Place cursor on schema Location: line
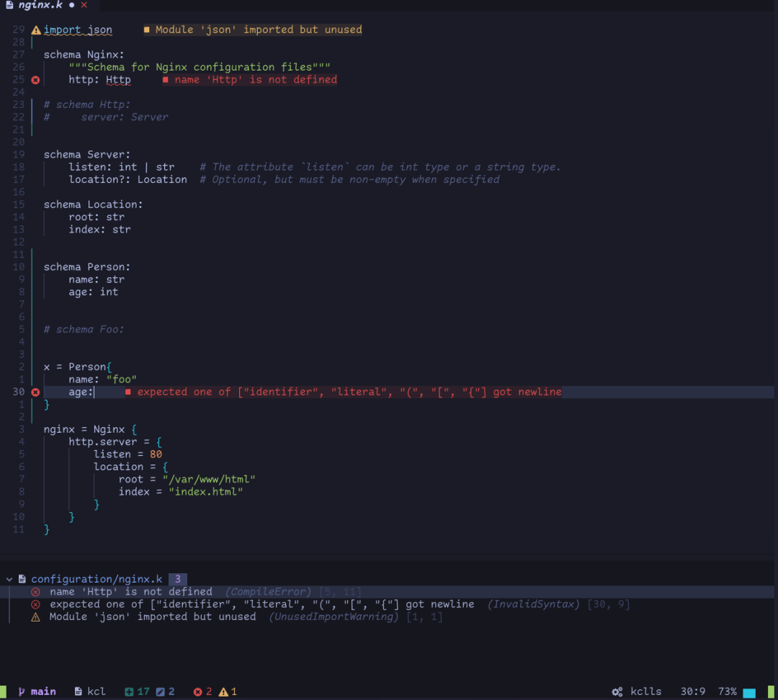The height and width of the screenshot is (700, 778). [93, 205]
